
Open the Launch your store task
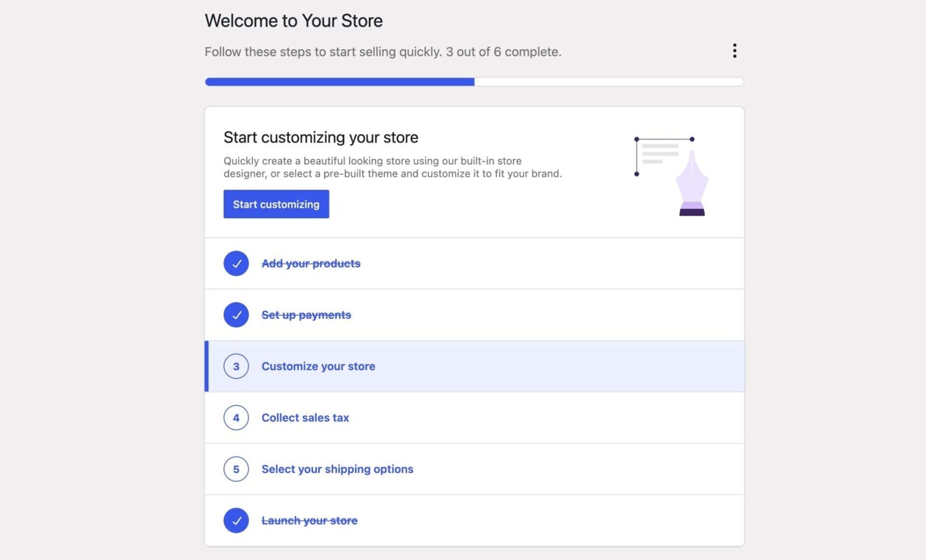[x=310, y=520]
